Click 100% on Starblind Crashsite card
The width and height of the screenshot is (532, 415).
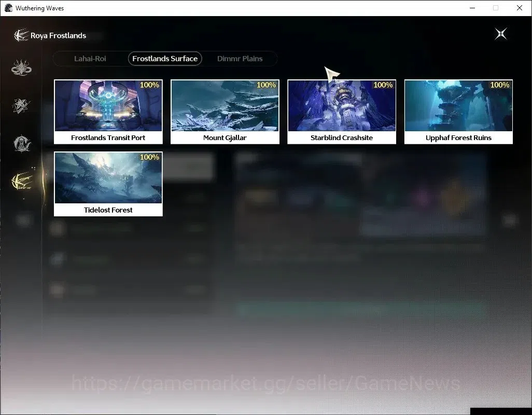click(383, 85)
